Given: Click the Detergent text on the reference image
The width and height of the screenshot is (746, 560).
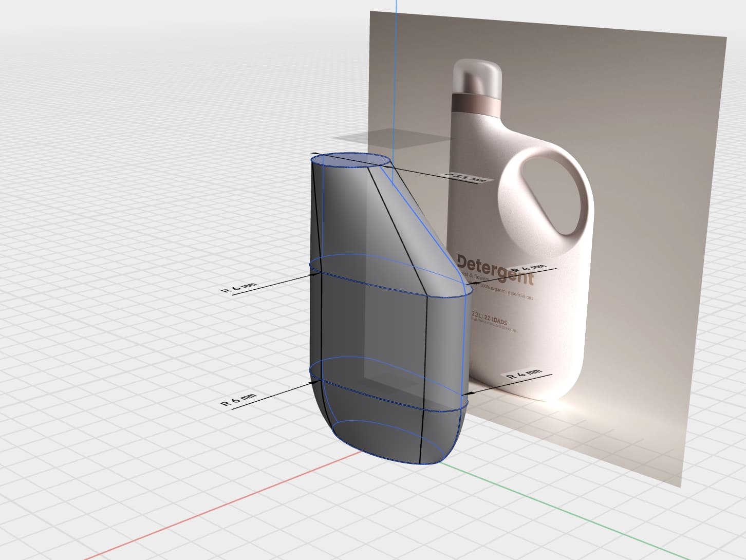Looking at the screenshot, I should pos(495,269).
